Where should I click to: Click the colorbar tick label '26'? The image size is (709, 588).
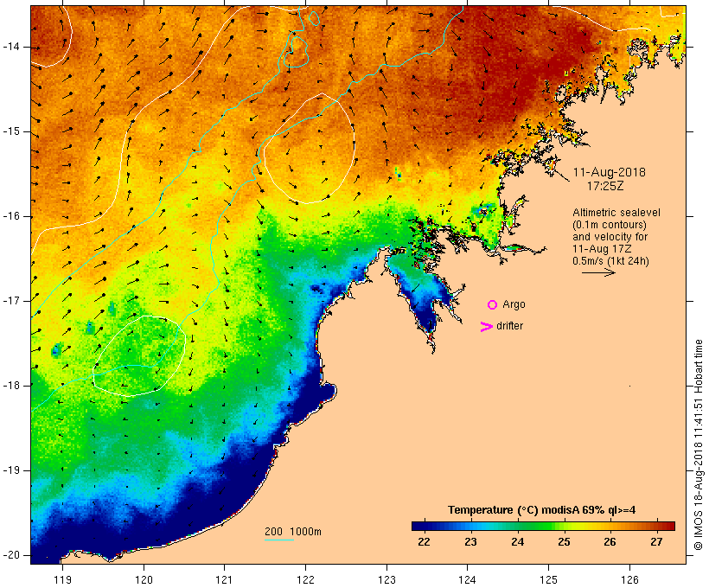[x=610, y=542]
